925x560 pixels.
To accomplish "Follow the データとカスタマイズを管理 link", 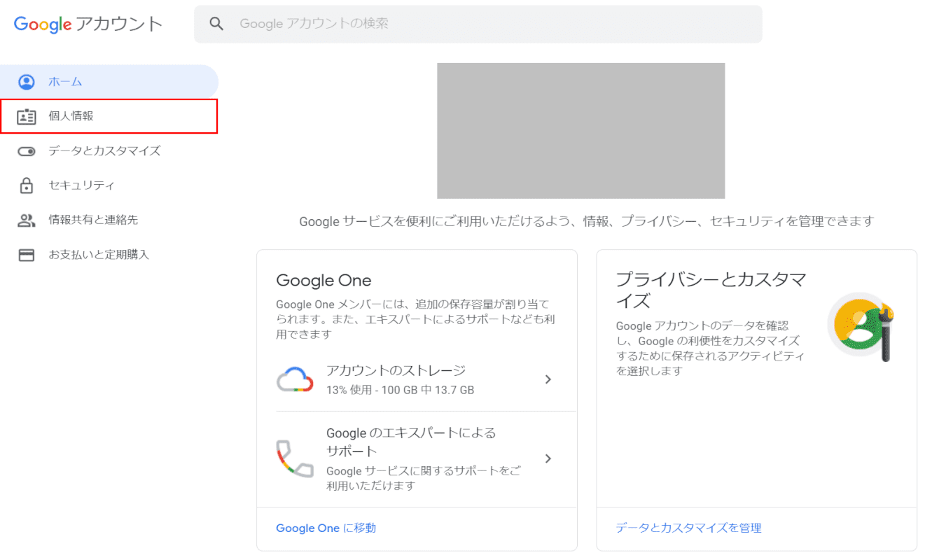I will pyautogui.click(x=688, y=528).
